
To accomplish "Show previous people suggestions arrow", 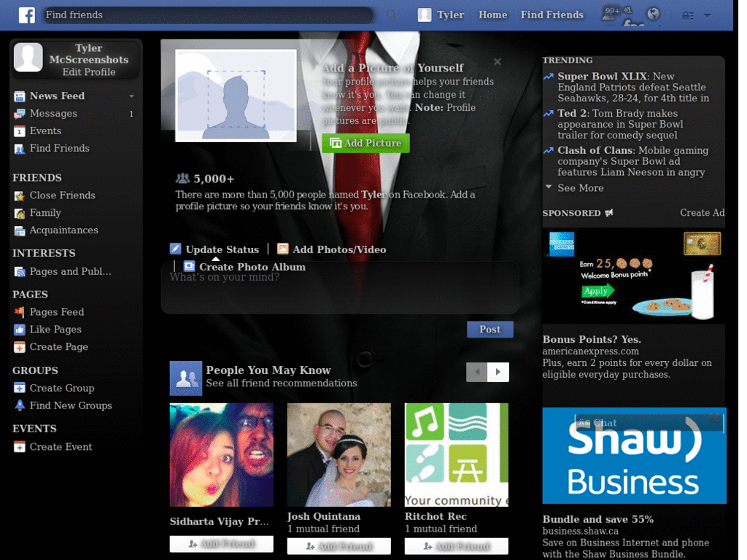I will [477, 372].
